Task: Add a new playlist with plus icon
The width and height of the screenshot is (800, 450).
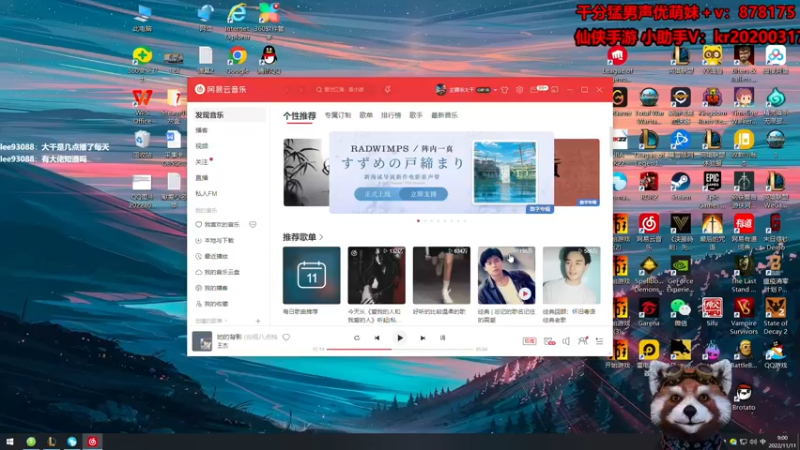Action: click(x=258, y=321)
